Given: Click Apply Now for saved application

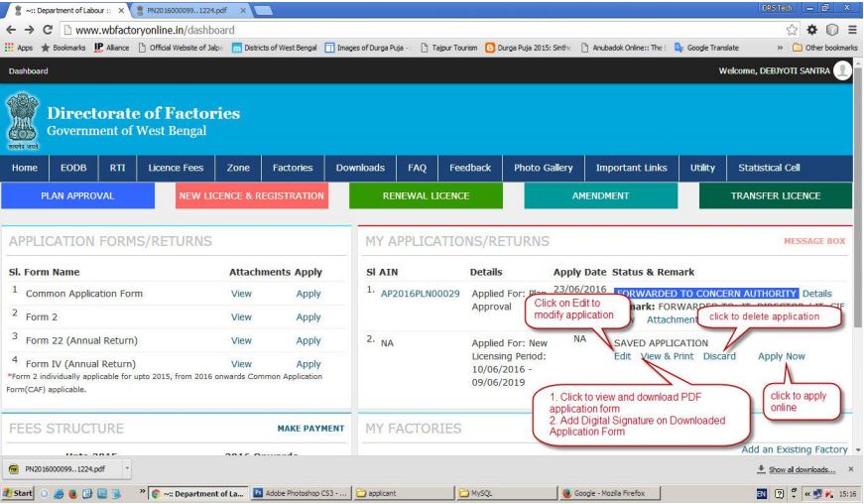Looking at the screenshot, I should point(782,356).
